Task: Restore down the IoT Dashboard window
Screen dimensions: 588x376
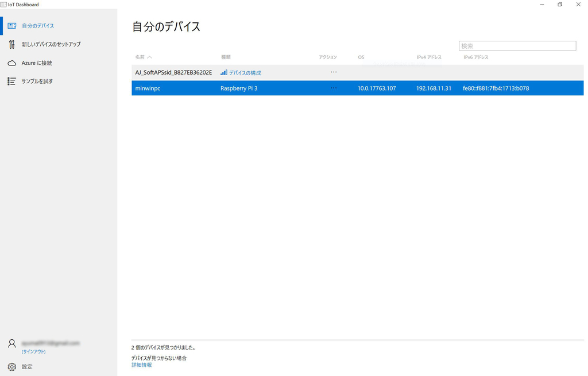Action: coord(560,5)
